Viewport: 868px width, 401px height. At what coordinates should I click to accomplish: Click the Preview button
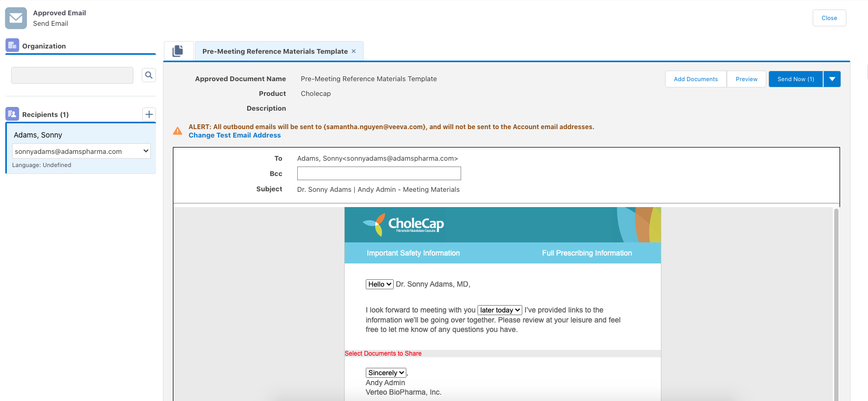coord(746,79)
